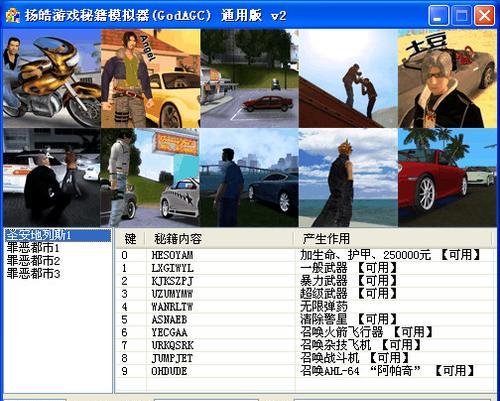Click key number 5 cell
The height and width of the screenshot is (401, 500).
(x=124, y=320)
